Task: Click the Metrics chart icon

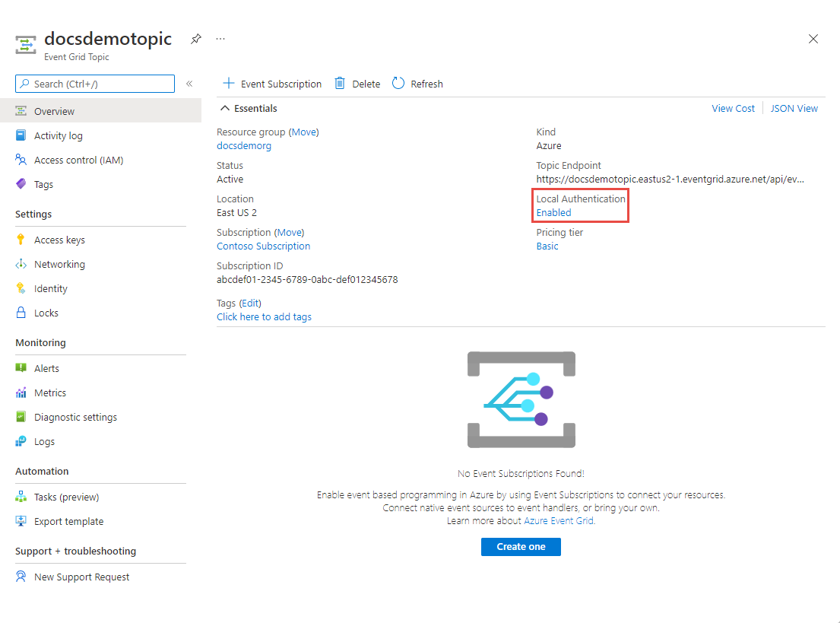Action: tap(21, 393)
